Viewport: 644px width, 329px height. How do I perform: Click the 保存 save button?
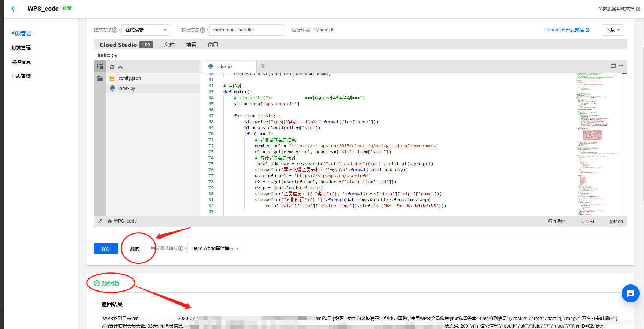pos(106,248)
